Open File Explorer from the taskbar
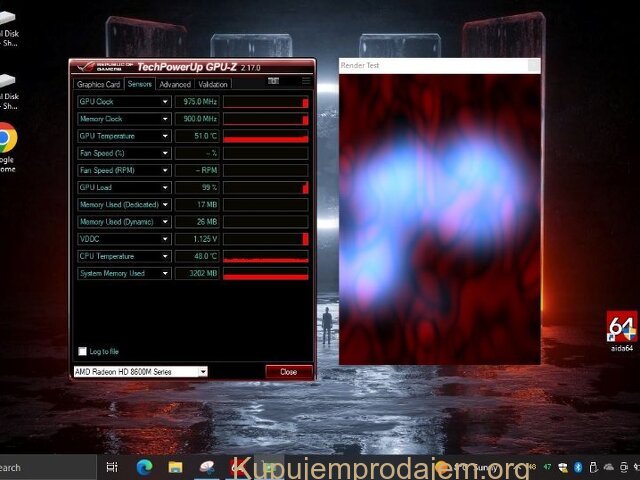This screenshot has width=640, height=480. point(175,467)
